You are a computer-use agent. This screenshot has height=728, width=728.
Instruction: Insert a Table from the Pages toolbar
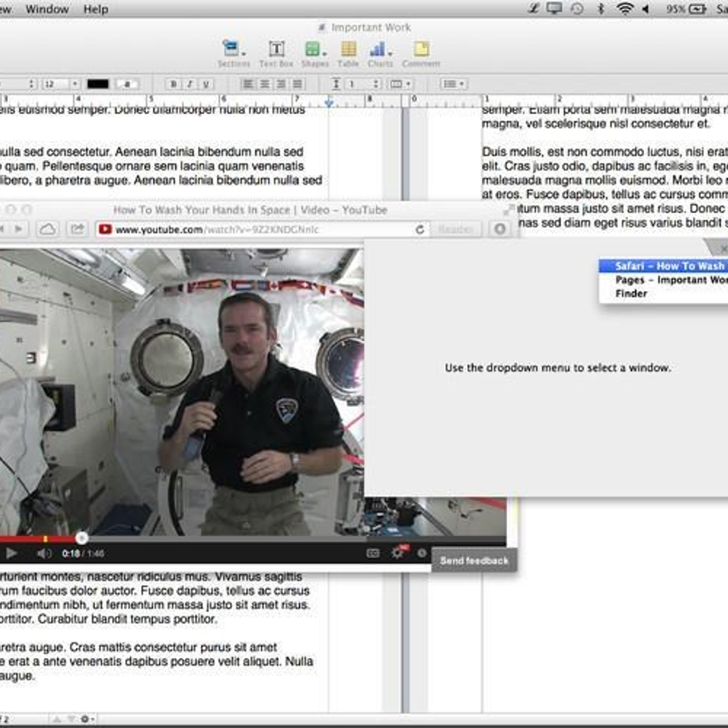pyautogui.click(x=348, y=54)
